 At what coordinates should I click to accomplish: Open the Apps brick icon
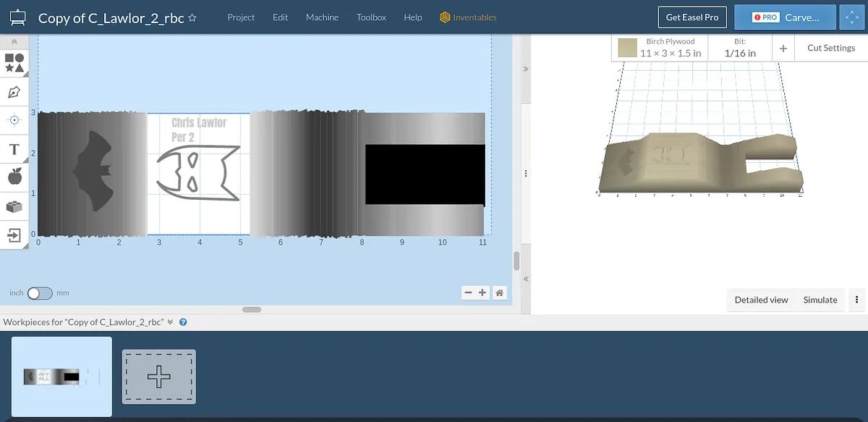coord(14,206)
